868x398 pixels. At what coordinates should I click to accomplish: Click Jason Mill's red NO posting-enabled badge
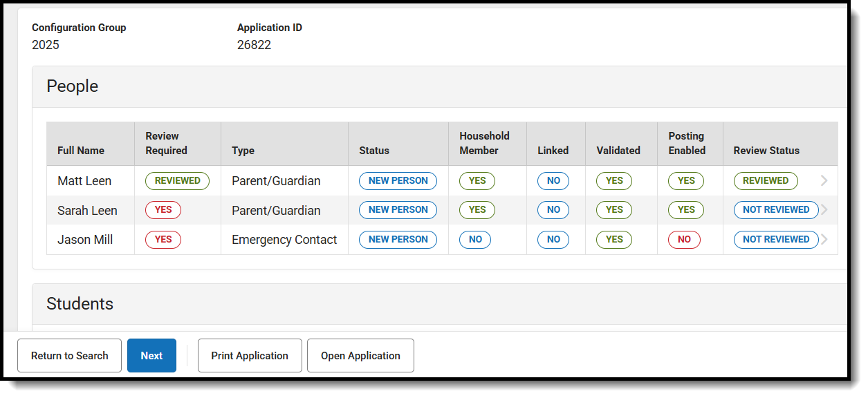click(x=684, y=240)
